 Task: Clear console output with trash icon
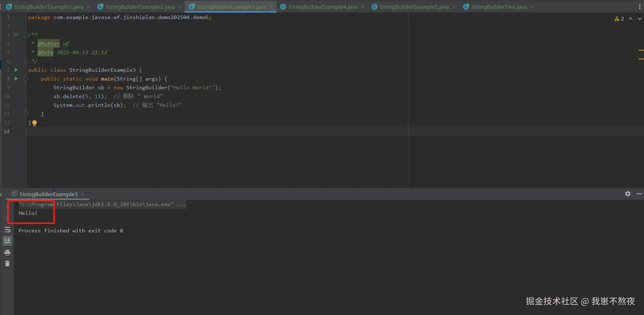coord(7,263)
